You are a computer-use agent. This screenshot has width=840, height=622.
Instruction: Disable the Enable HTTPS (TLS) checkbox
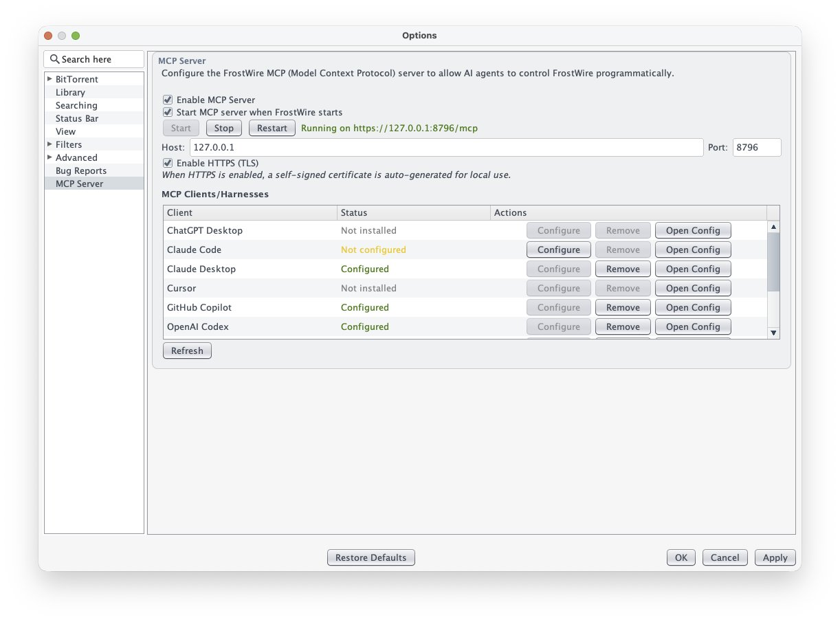click(x=167, y=163)
